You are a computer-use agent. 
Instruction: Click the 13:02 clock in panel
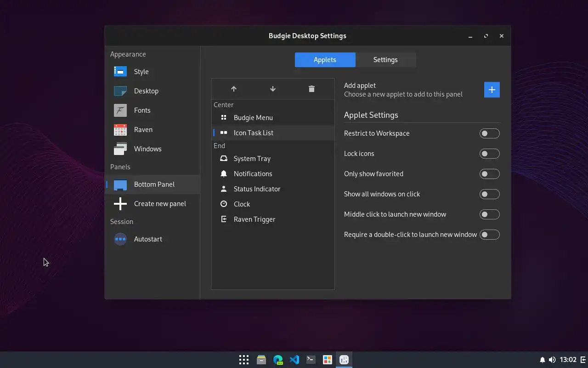568,360
